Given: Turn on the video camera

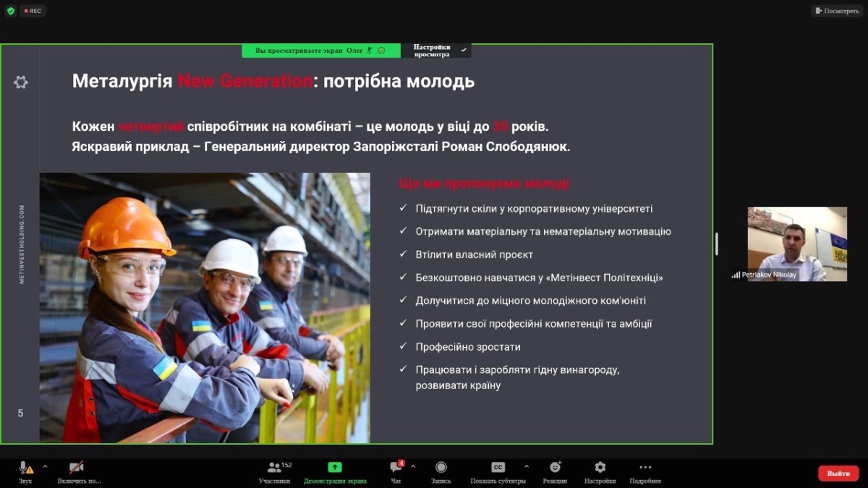Looking at the screenshot, I should point(76,468).
